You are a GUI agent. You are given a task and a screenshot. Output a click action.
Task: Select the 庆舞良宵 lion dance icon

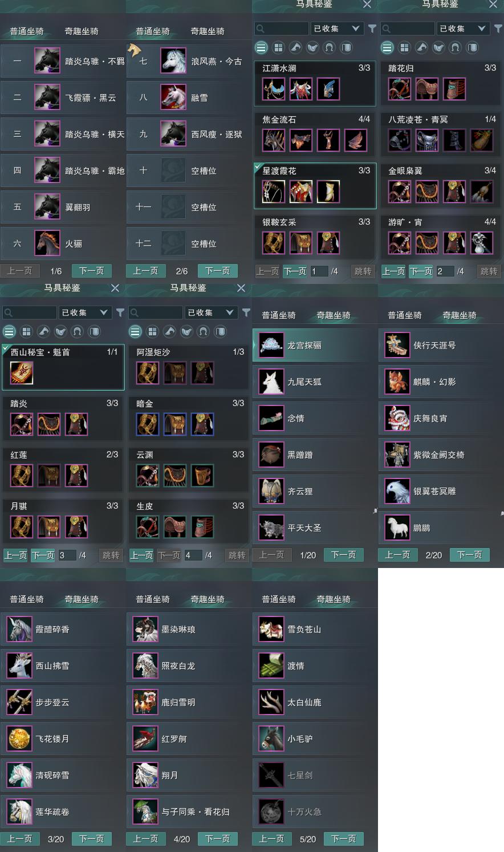pyautogui.click(x=397, y=418)
